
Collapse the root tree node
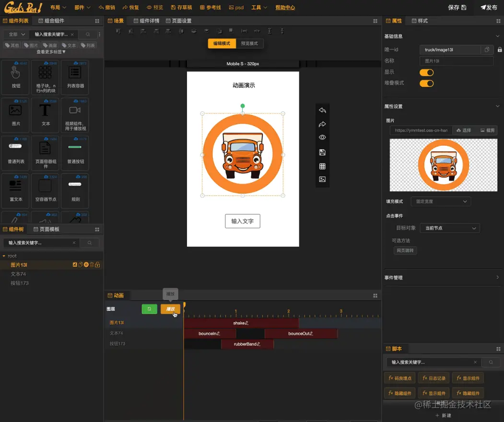pos(4,256)
